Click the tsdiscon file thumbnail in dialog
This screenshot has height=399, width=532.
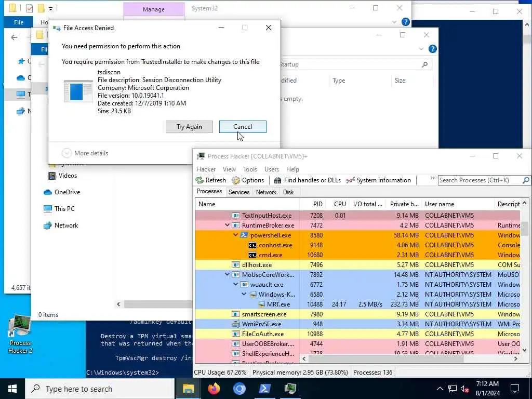point(78,91)
